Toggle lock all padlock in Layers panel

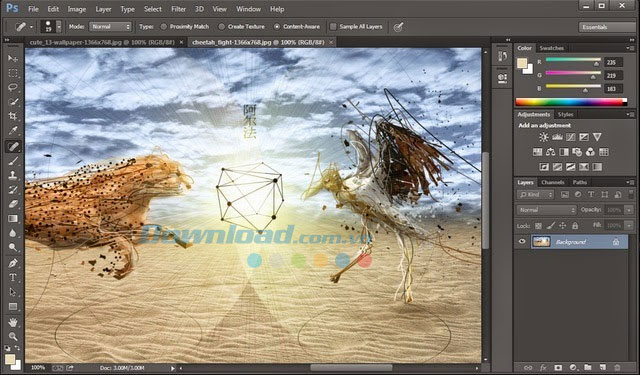[575, 226]
